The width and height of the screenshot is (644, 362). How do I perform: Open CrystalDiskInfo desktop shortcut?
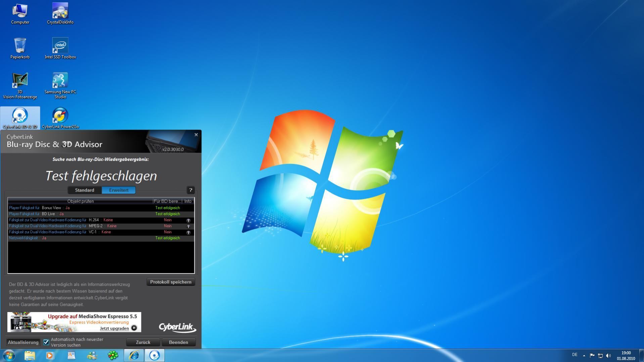60,14
